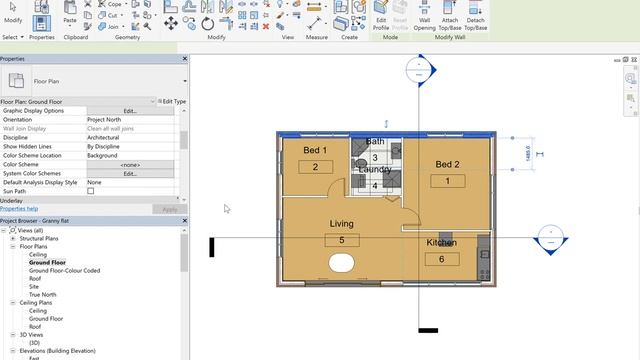Viewport: 640px width, 360px height.
Task: Click the Create Similar icon
Action: 358,23
